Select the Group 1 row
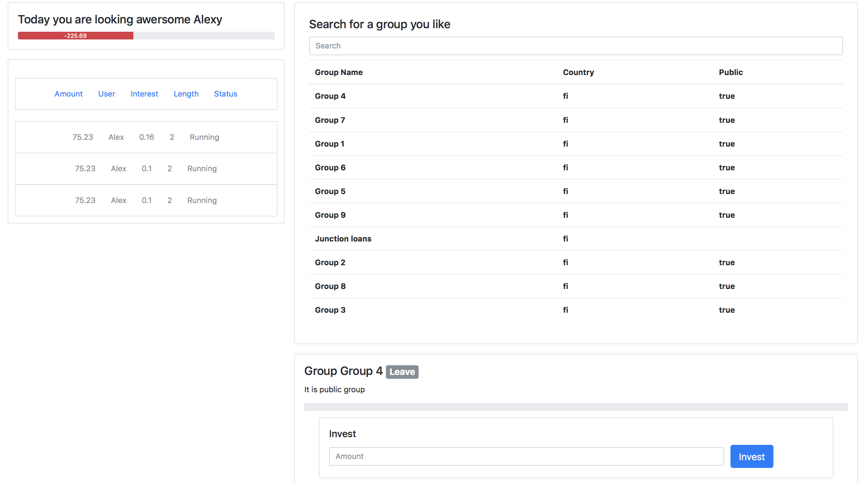The width and height of the screenshot is (868, 483). (x=330, y=144)
